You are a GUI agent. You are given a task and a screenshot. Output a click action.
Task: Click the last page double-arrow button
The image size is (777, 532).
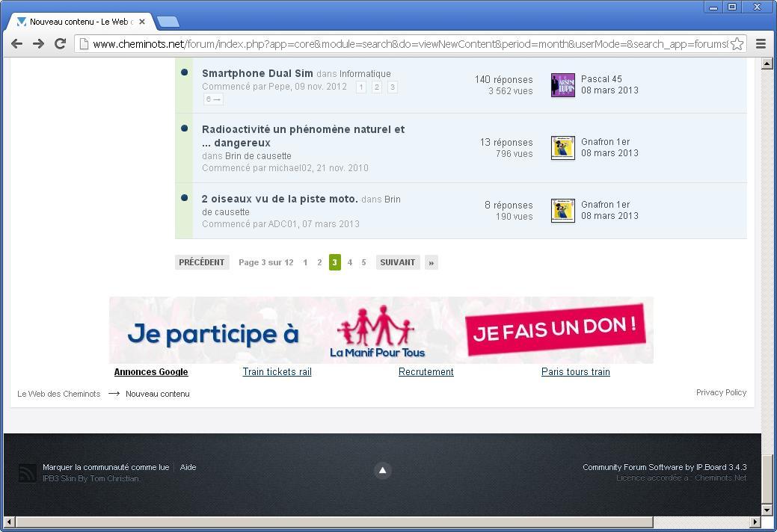(431, 262)
